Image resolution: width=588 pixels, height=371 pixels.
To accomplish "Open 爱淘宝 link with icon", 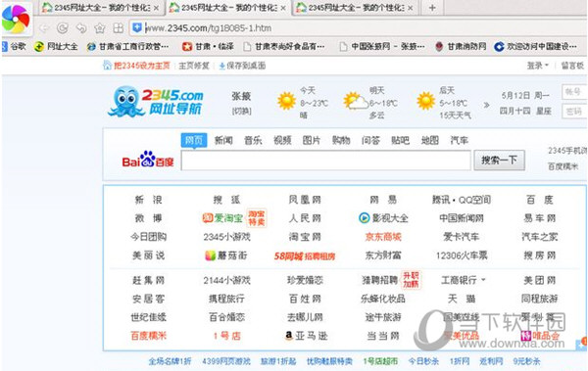I will [222, 218].
